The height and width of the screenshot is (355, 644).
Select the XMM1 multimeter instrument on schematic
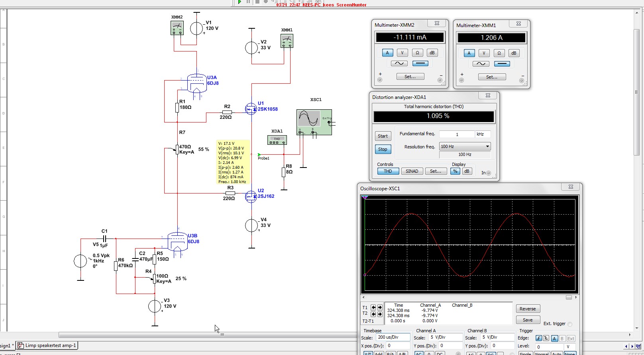coord(287,41)
